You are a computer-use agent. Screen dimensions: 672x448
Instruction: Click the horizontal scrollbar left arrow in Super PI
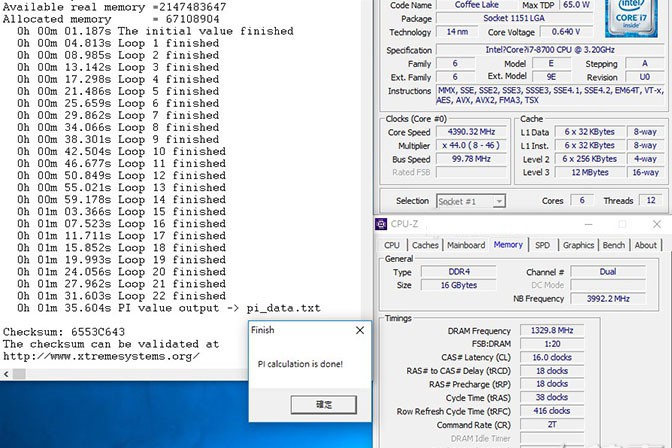(x=6, y=374)
